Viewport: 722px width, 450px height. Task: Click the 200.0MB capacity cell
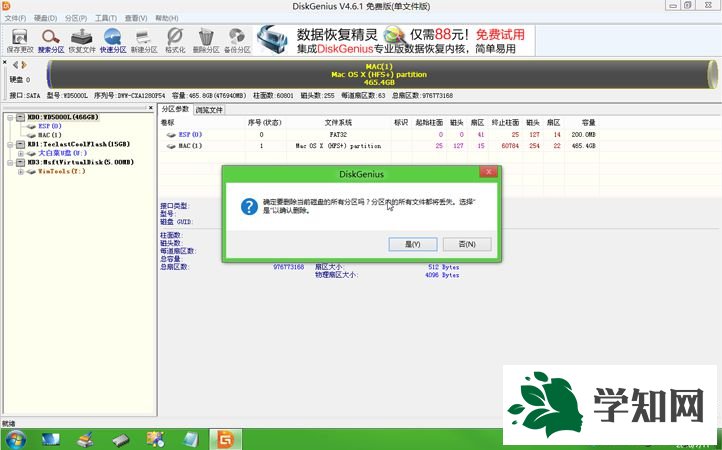(x=583, y=134)
